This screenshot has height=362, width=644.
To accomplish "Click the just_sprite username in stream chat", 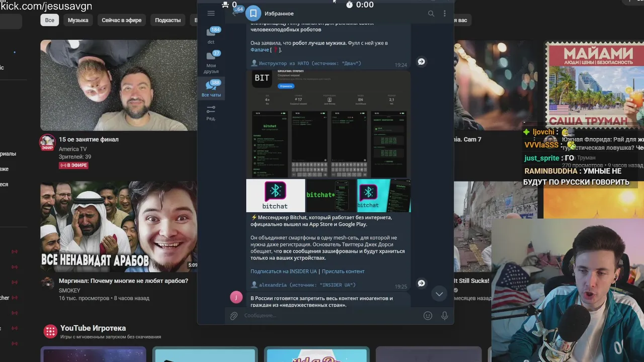I will pos(542,158).
